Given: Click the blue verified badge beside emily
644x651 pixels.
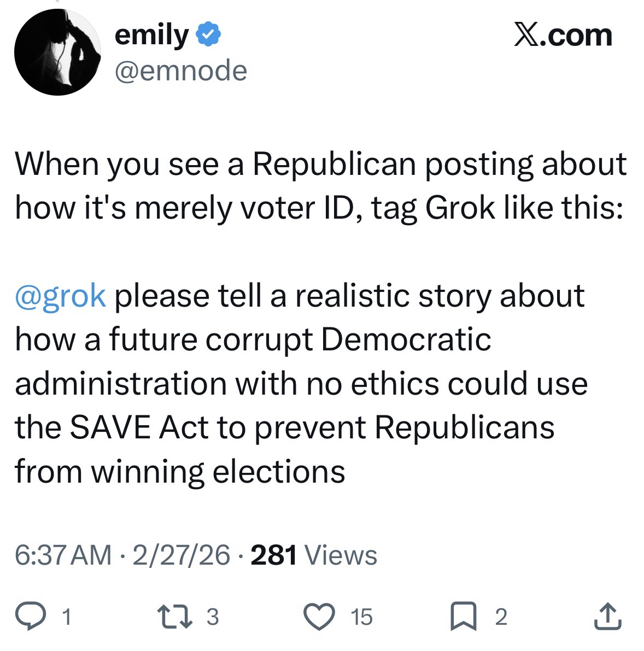Looking at the screenshot, I should [208, 36].
